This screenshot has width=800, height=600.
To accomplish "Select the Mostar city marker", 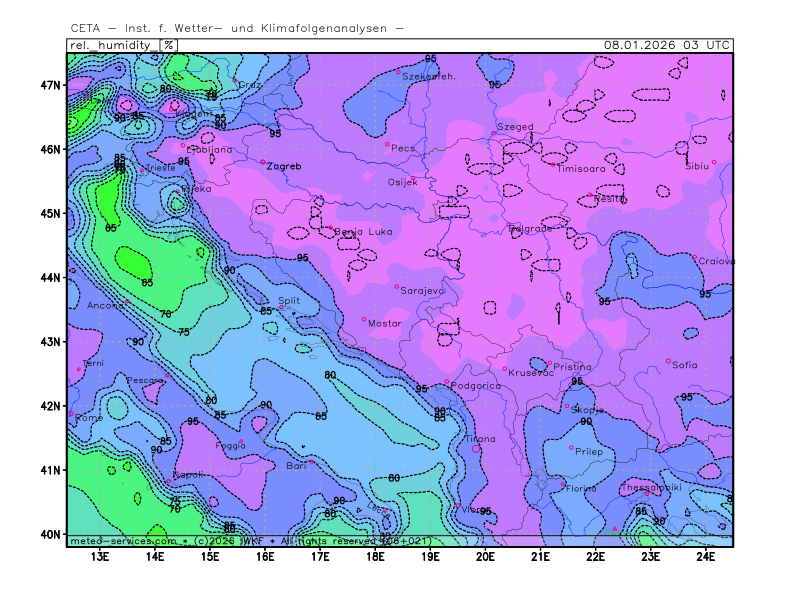I will pyautogui.click(x=364, y=319).
